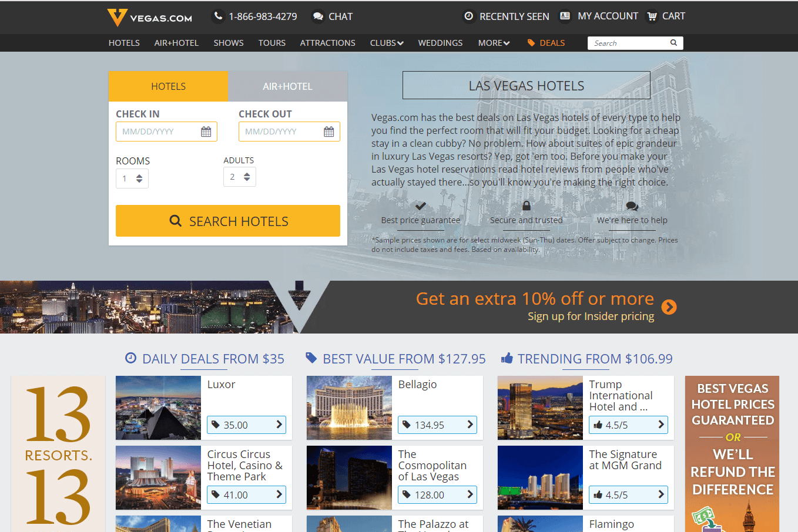Open Air+Hotel in the navigation bar
The image size is (798, 532).
176,43
